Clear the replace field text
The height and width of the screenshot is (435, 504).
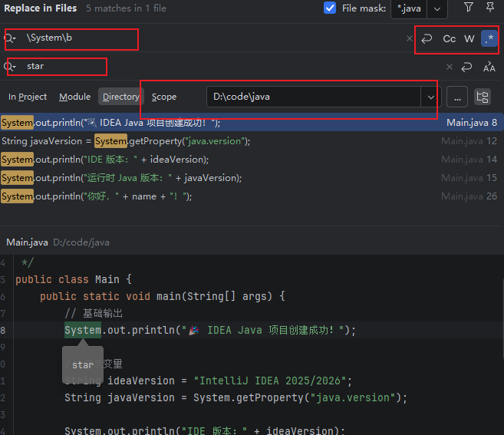450,67
